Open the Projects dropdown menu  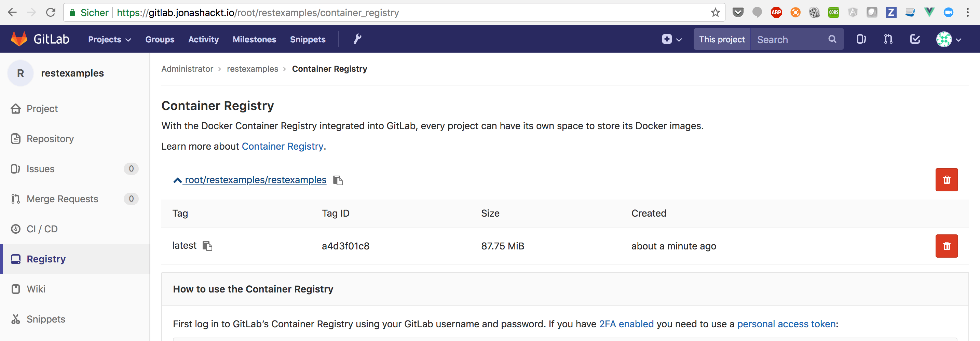109,40
